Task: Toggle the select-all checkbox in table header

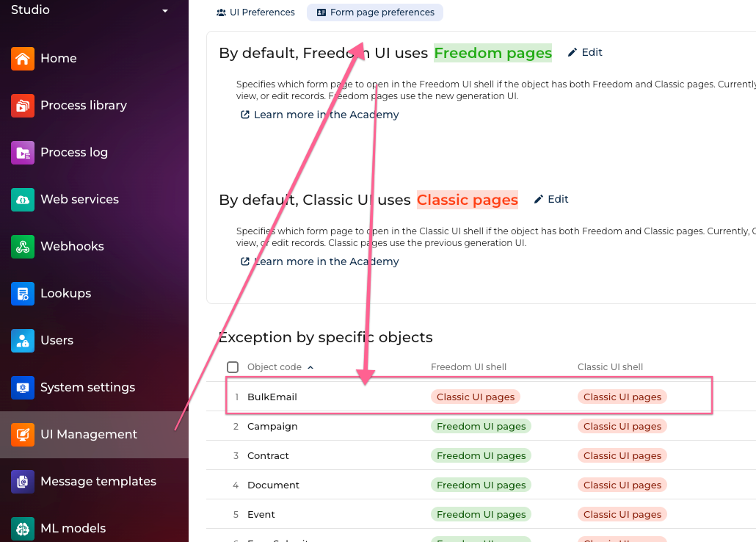Action: 233,367
